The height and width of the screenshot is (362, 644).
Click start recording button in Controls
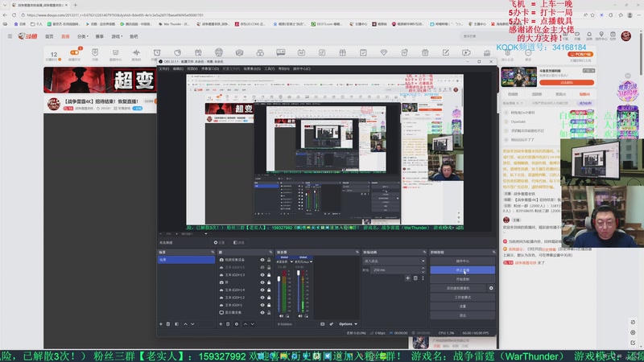pyautogui.click(x=462, y=279)
